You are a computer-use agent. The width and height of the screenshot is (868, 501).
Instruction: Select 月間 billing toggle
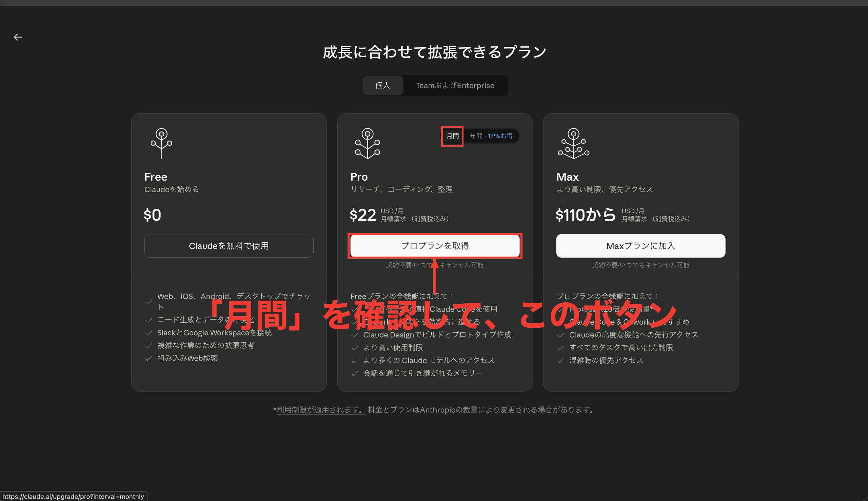pyautogui.click(x=452, y=136)
